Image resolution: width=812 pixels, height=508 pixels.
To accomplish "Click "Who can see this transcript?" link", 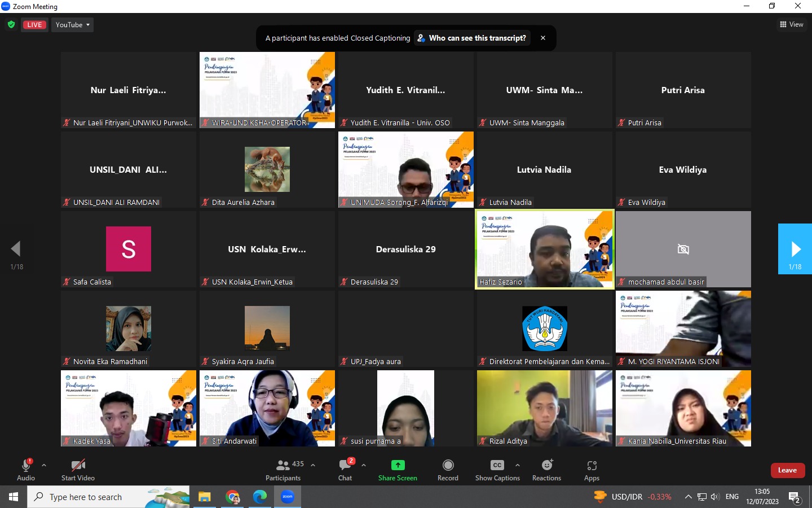I will click(x=477, y=38).
